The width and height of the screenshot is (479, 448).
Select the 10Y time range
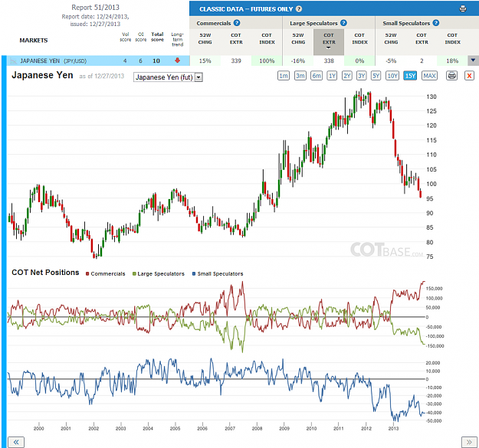pyautogui.click(x=392, y=75)
